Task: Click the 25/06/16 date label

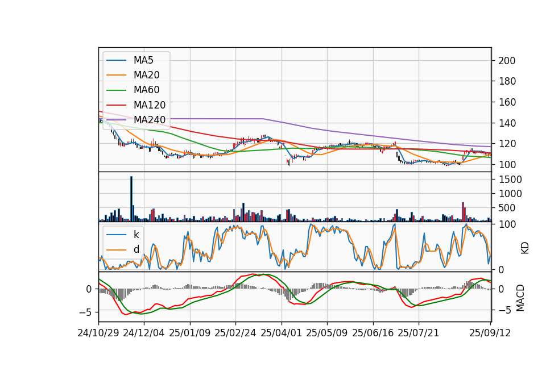Action: click(373, 333)
